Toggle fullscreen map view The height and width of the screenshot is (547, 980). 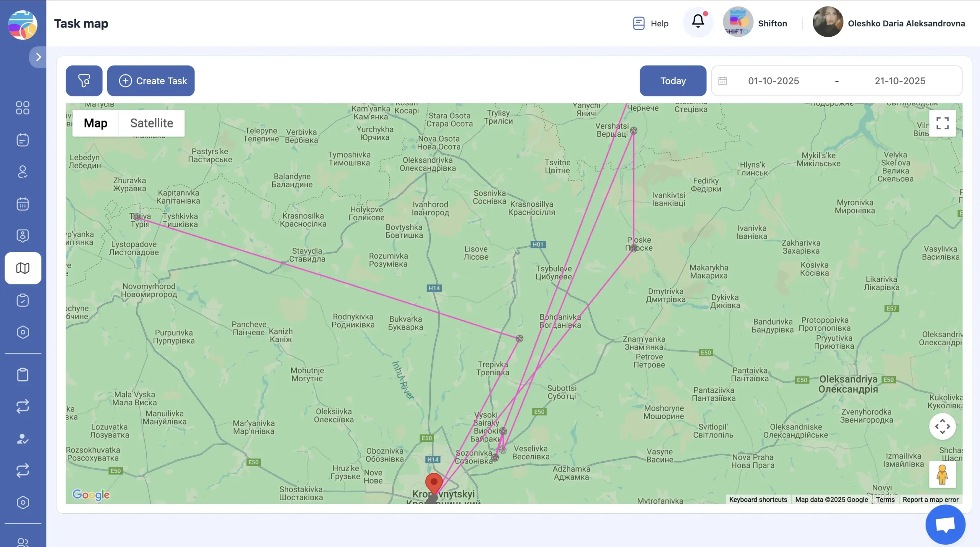tap(942, 123)
